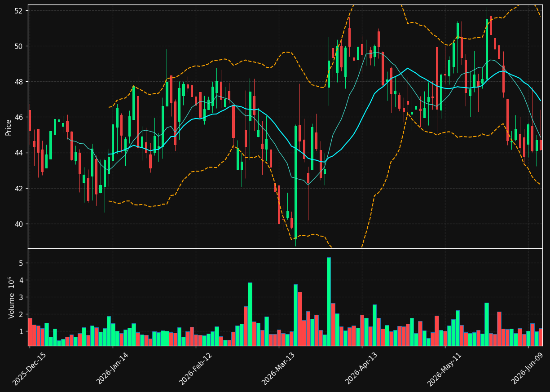This screenshot has height=392, width=550.
Task: Click the Price axis title
Action: pyautogui.click(x=9, y=127)
